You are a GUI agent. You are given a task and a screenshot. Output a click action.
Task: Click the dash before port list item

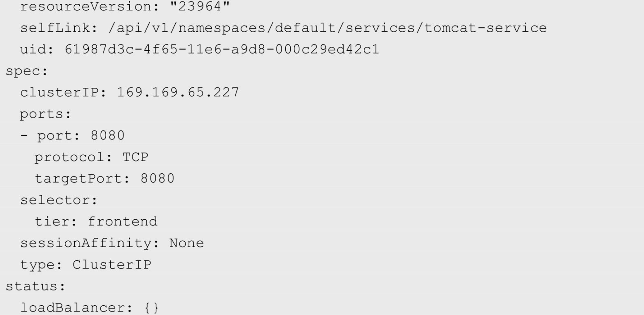pyautogui.click(x=24, y=136)
